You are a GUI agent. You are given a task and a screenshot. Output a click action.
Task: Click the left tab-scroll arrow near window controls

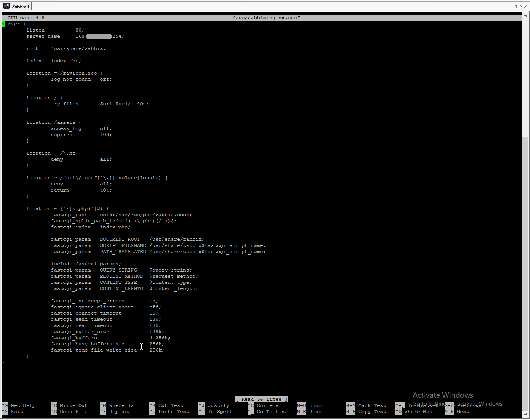coord(516,6)
